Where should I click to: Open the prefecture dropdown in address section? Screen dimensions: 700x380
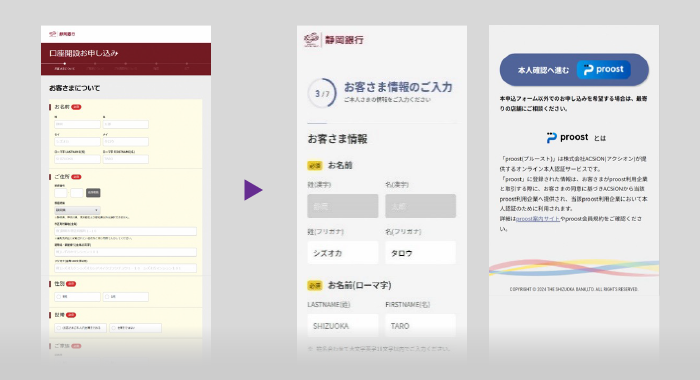[77, 210]
